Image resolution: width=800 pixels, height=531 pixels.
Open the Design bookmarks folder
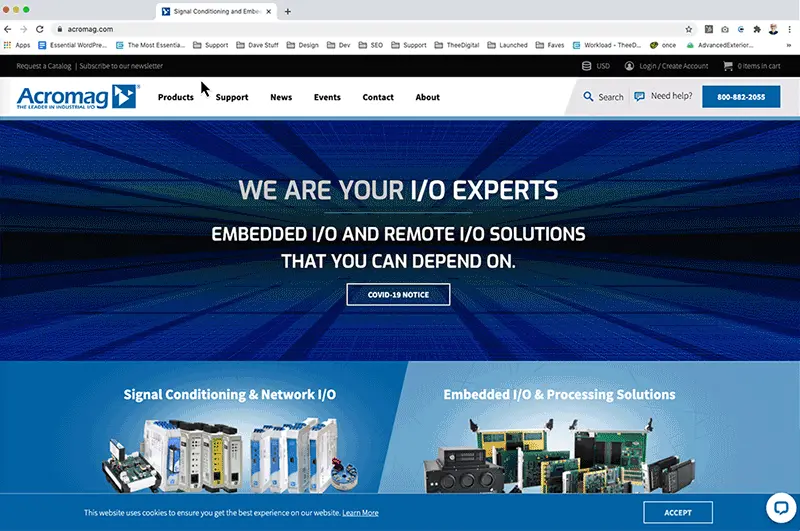303,45
